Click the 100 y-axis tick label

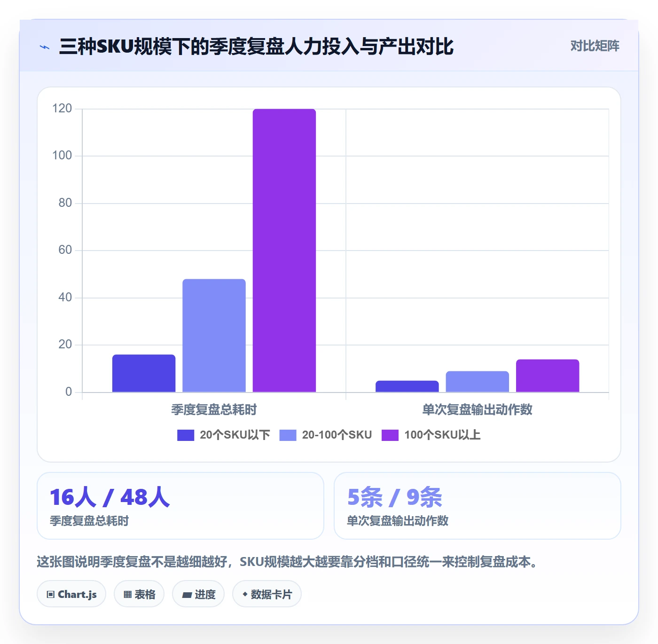(x=62, y=156)
